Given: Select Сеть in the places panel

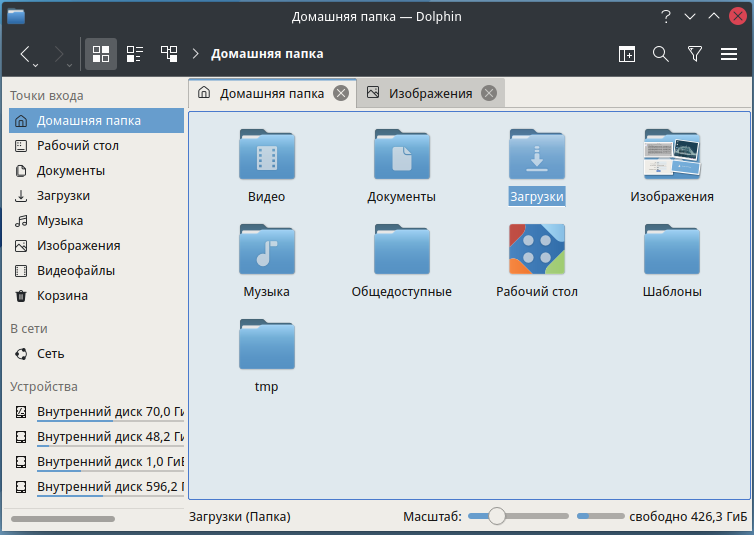Looking at the screenshot, I should point(50,354).
